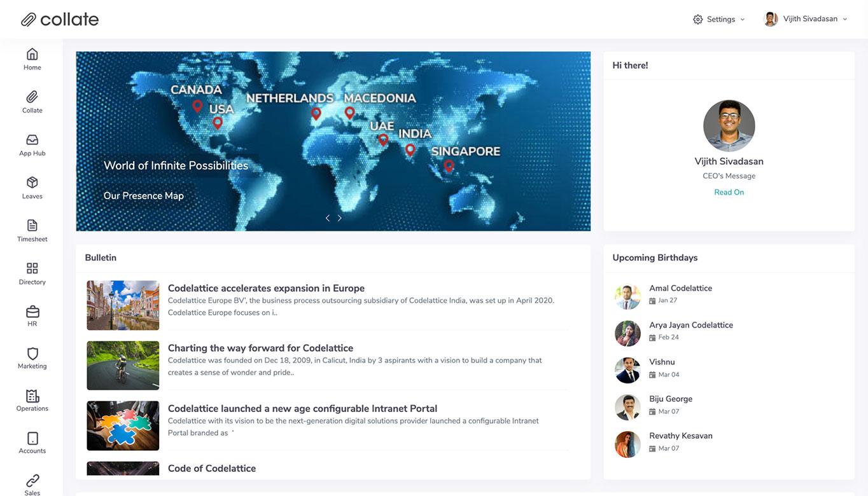Click Amal Codelattice's birthday avatar
This screenshot has width=868, height=496.
627,296
